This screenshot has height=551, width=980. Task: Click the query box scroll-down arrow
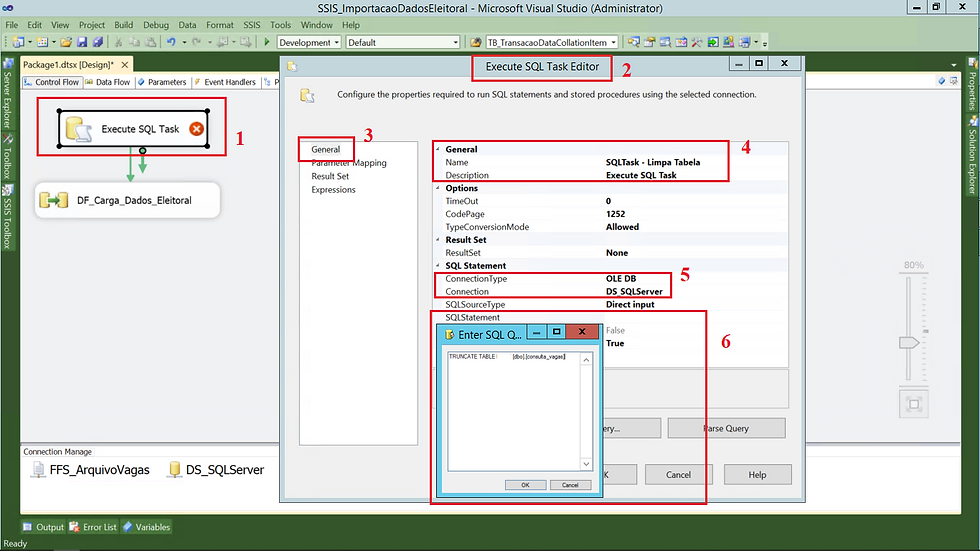coord(586,464)
